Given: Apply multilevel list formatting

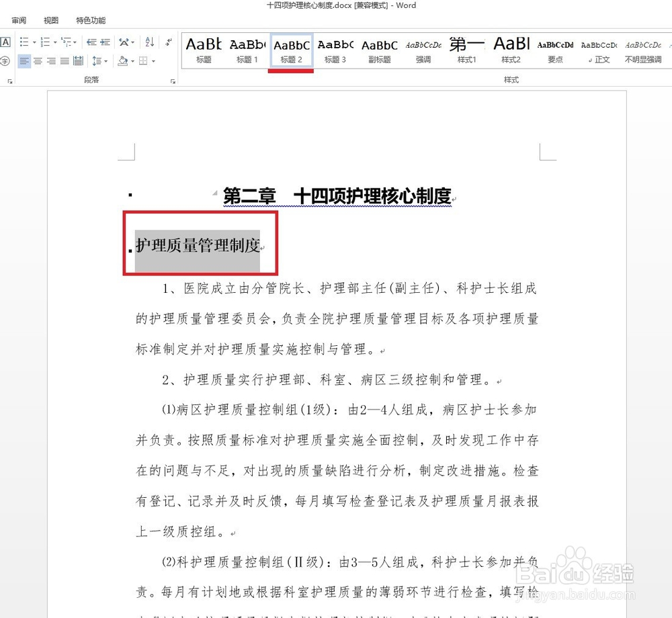Looking at the screenshot, I should [x=66, y=42].
